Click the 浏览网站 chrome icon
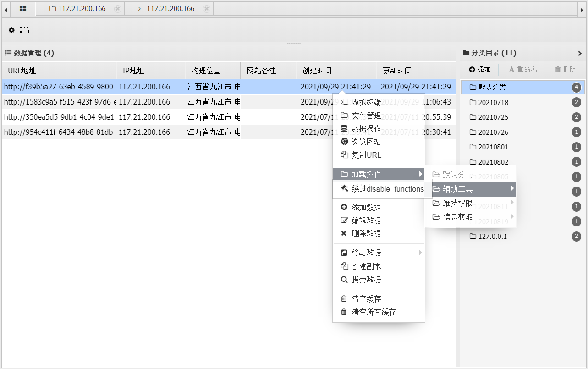The image size is (588, 369). tap(344, 142)
